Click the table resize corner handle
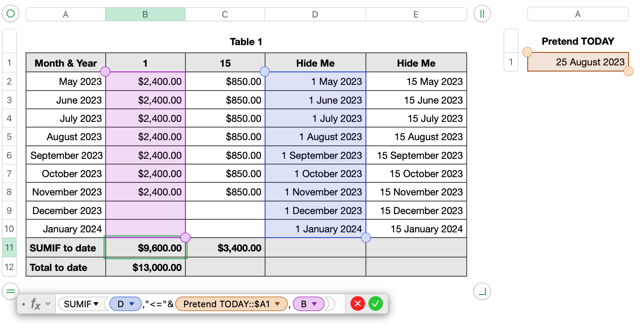 [482, 291]
